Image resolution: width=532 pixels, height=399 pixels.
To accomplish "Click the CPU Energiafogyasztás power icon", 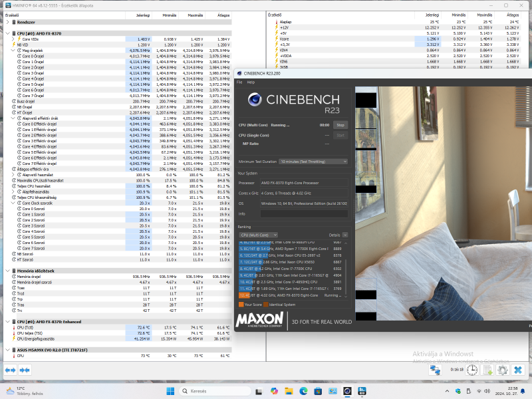I will (x=14, y=338).
